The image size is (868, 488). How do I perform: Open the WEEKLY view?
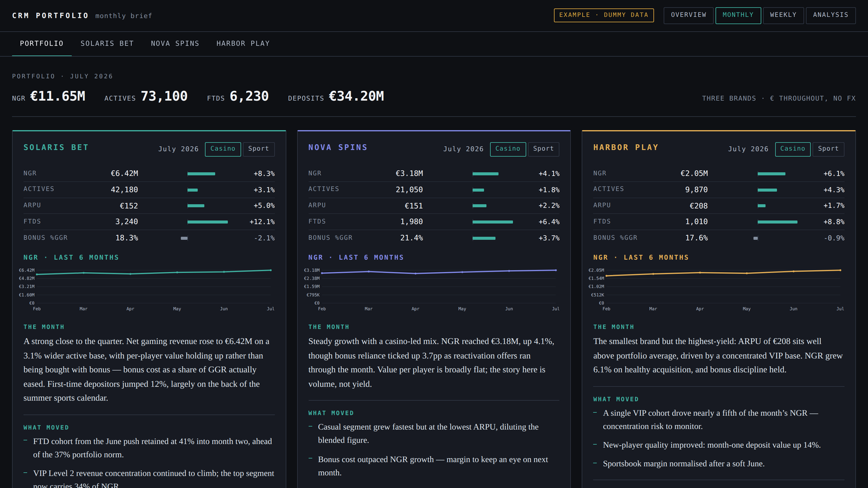click(x=783, y=15)
